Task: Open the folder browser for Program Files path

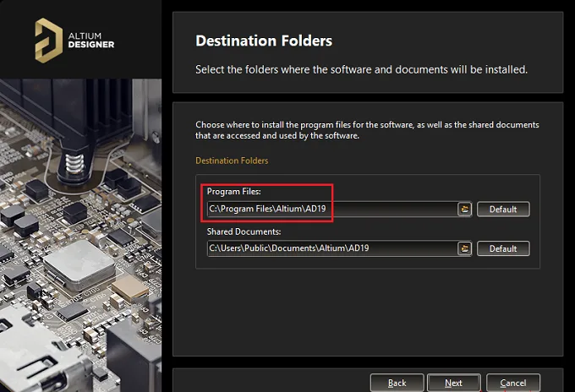Action: (x=464, y=210)
